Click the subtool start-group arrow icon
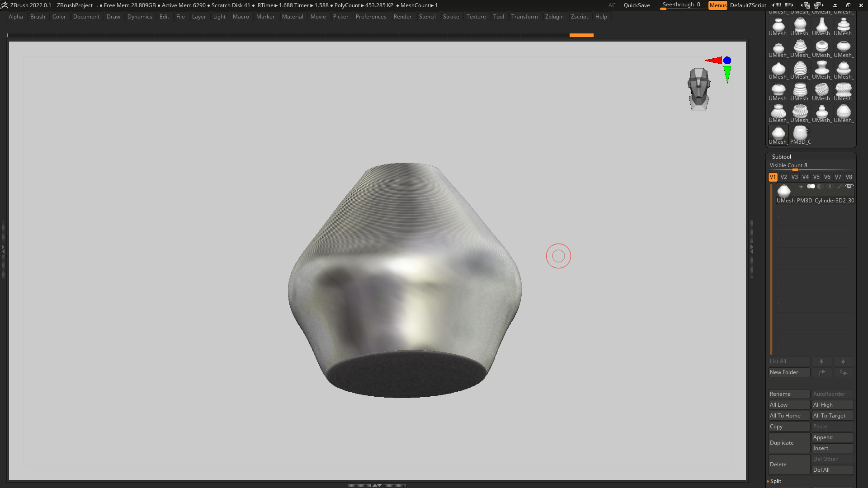Screen dimensions: 868x488 click(802, 186)
